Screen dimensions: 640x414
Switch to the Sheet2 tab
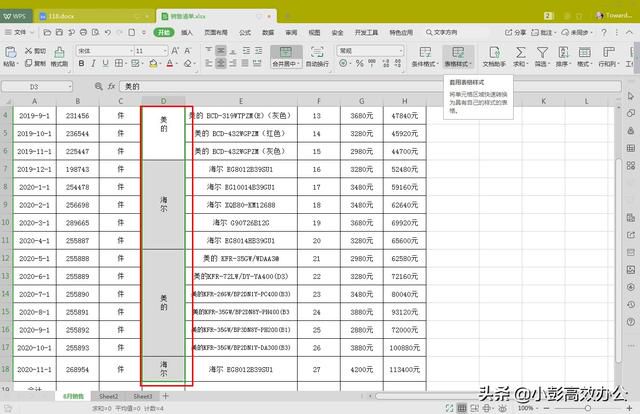(109, 396)
